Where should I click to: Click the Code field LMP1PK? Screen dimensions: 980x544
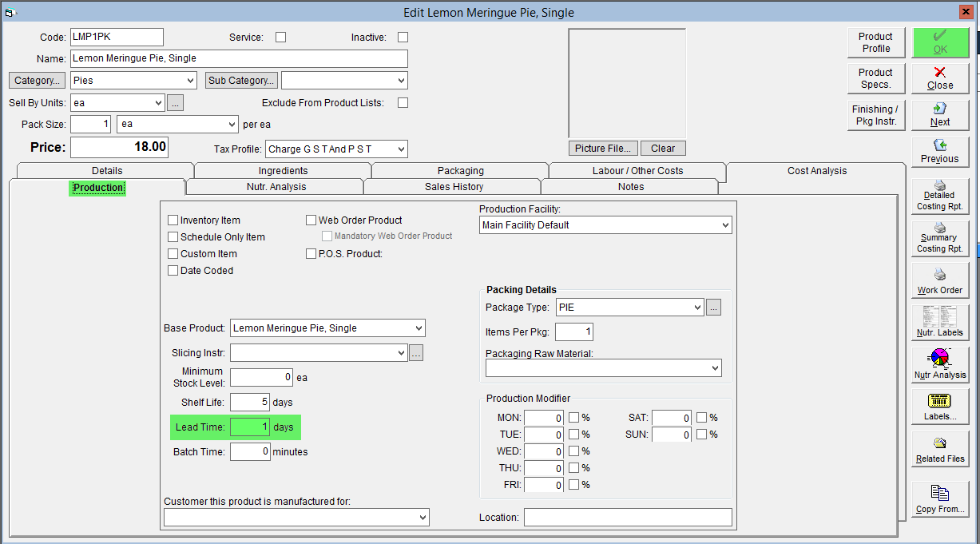tap(117, 37)
